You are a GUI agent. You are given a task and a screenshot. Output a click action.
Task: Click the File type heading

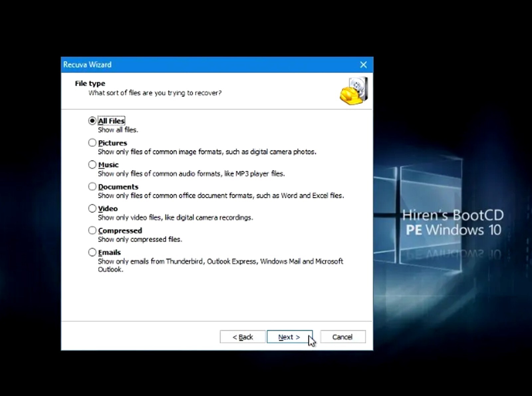90,83
